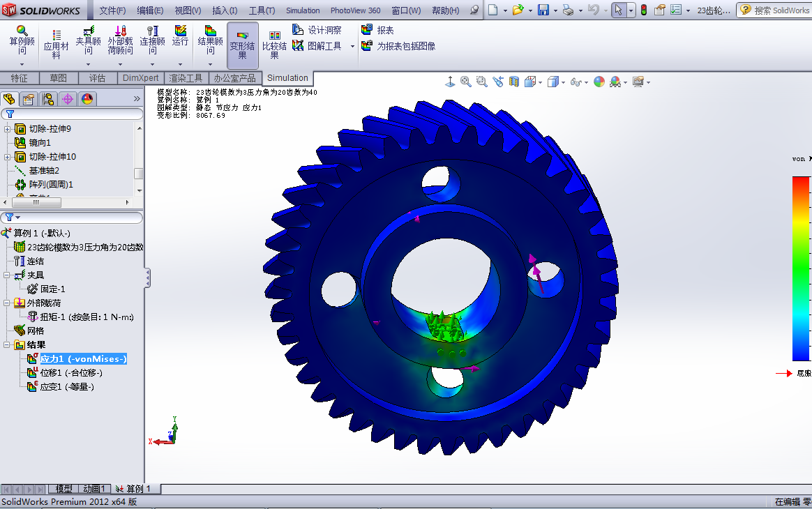812x509 pixels.
Task: Click the Options checklist icon
Action: (x=676, y=10)
